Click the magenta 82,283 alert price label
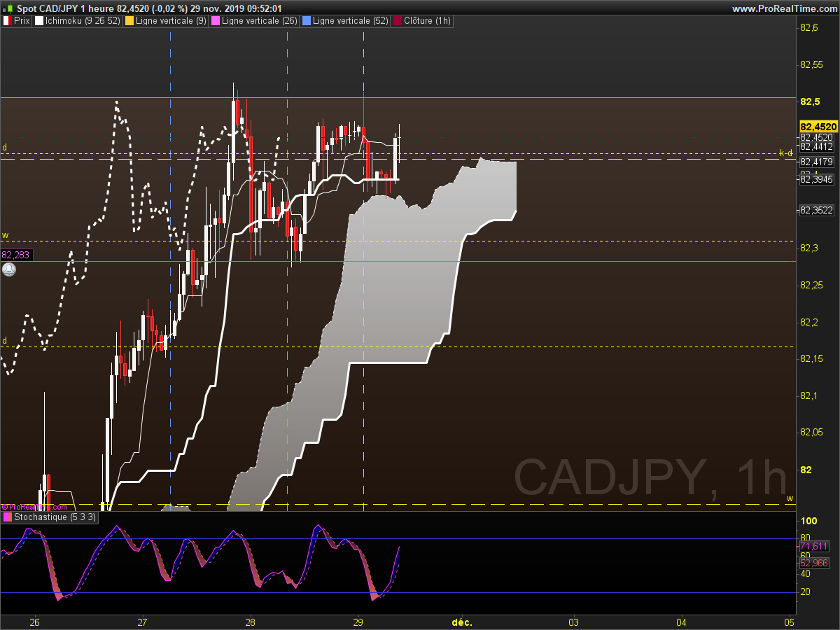Screen dimensions: 840x630 pyautogui.click(x=16, y=255)
